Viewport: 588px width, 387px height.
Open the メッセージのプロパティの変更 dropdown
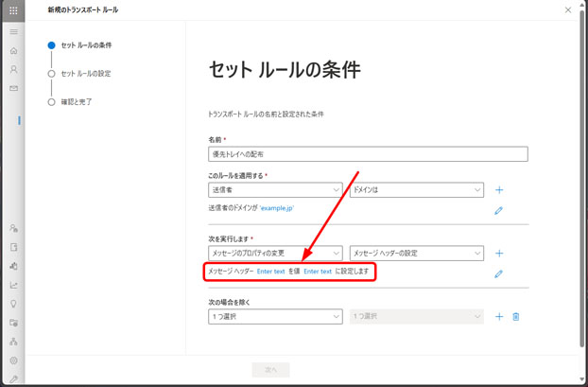click(x=275, y=254)
